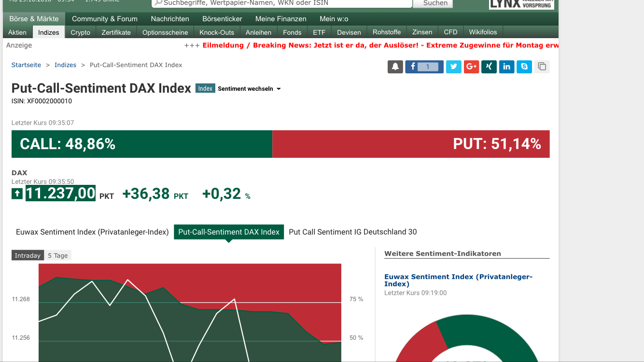Switch chart view to Intraday
Image resolution: width=644 pixels, height=362 pixels.
pyautogui.click(x=28, y=255)
